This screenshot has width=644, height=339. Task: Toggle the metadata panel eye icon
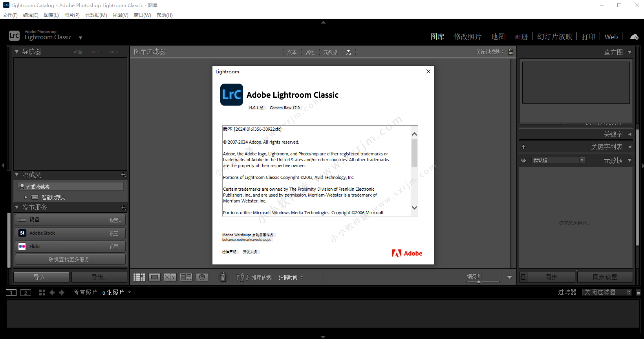523,160
